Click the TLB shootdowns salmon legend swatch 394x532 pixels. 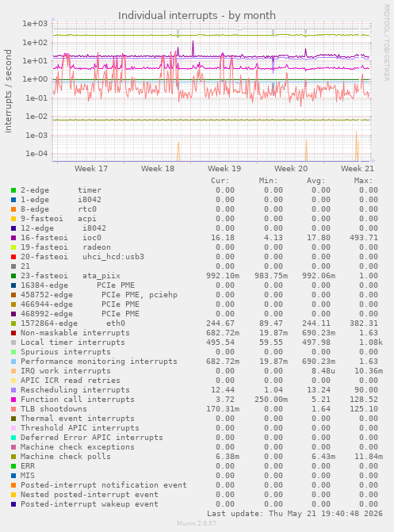pyautogui.click(x=13, y=409)
